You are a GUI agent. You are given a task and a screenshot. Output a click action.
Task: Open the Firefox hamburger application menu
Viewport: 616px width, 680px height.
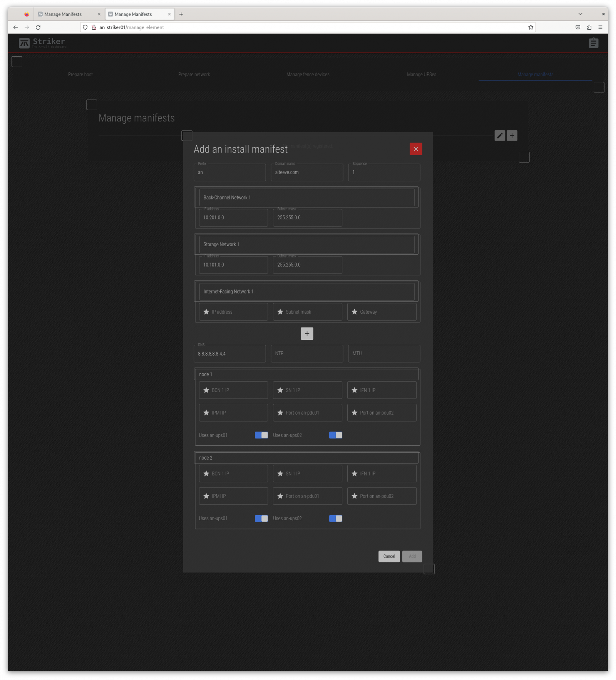coord(600,27)
